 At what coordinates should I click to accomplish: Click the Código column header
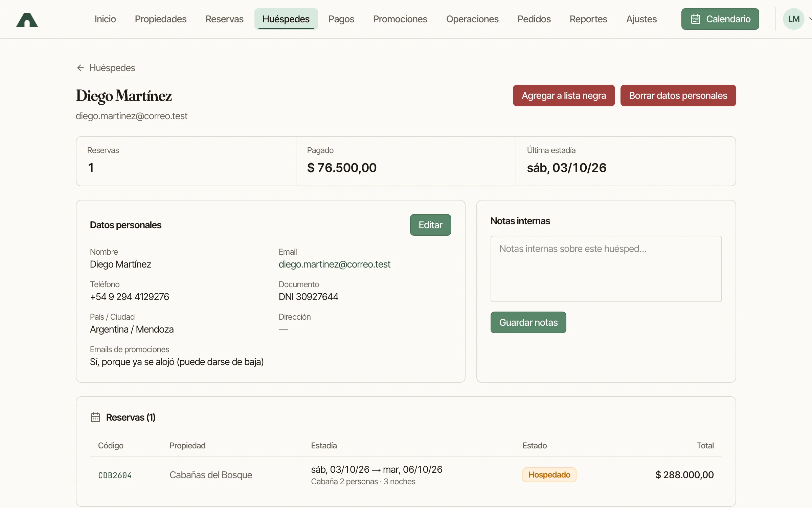[x=111, y=445]
